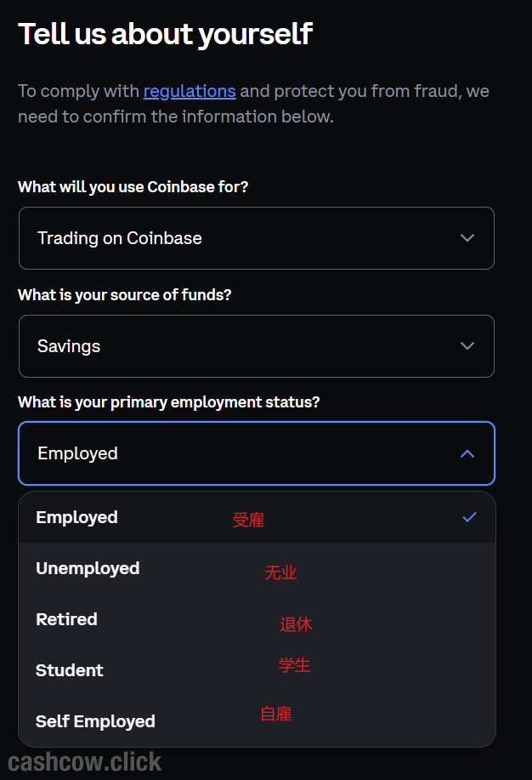532x780 pixels.
Task: Click the blue checkmark beside Employed
Action: point(469,517)
